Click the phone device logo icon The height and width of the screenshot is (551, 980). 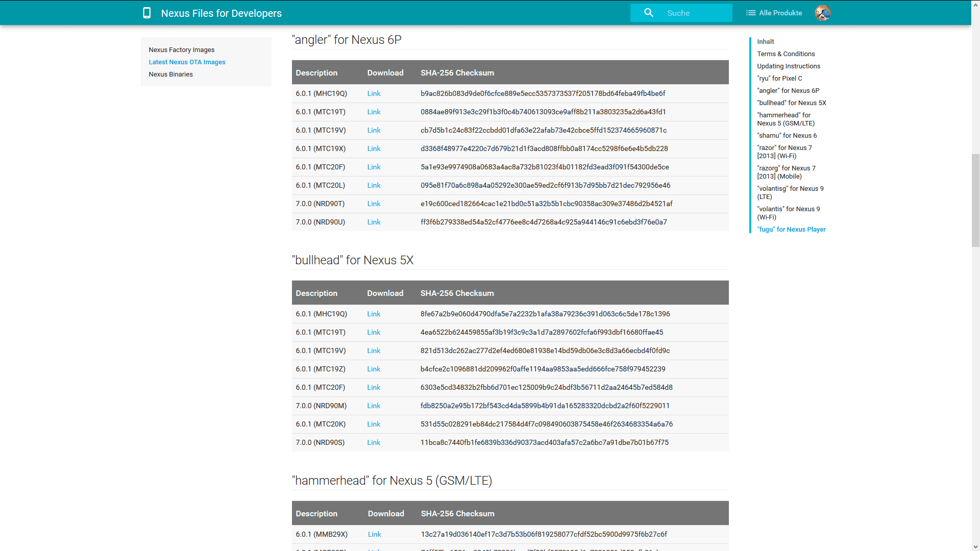[x=146, y=13]
